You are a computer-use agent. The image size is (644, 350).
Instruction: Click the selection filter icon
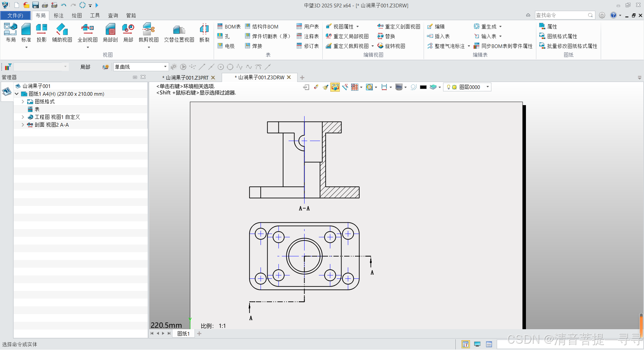[8, 67]
